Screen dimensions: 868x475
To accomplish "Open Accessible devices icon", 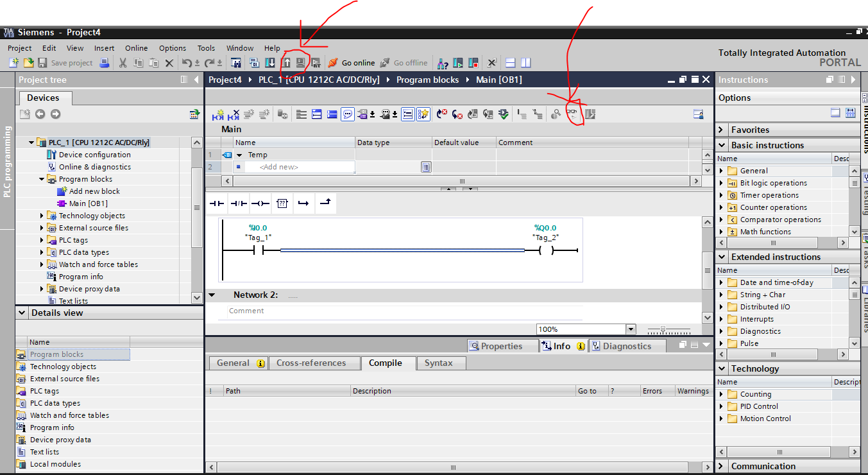I will (x=443, y=63).
